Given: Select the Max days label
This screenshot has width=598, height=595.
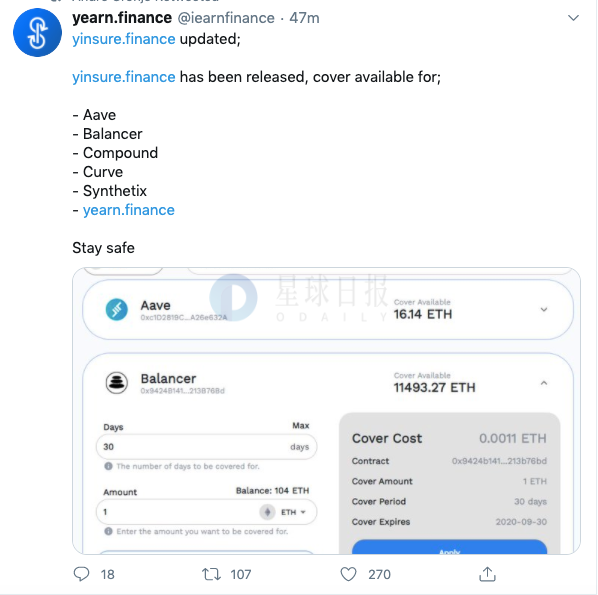Looking at the screenshot, I should point(301,426).
